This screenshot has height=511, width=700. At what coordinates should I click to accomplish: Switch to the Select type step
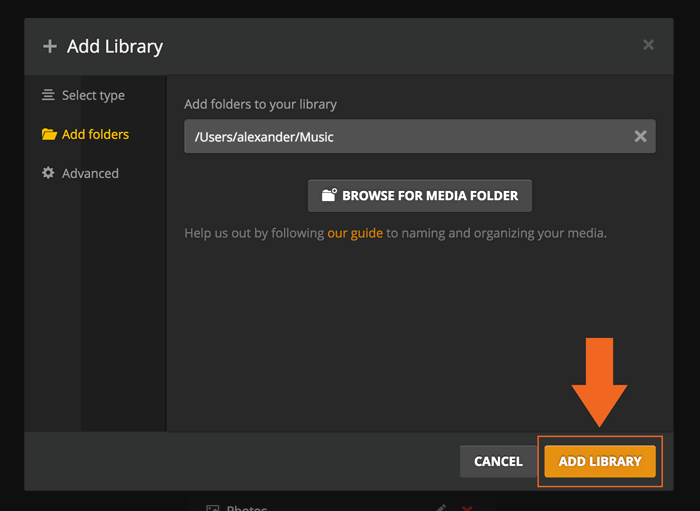click(93, 95)
